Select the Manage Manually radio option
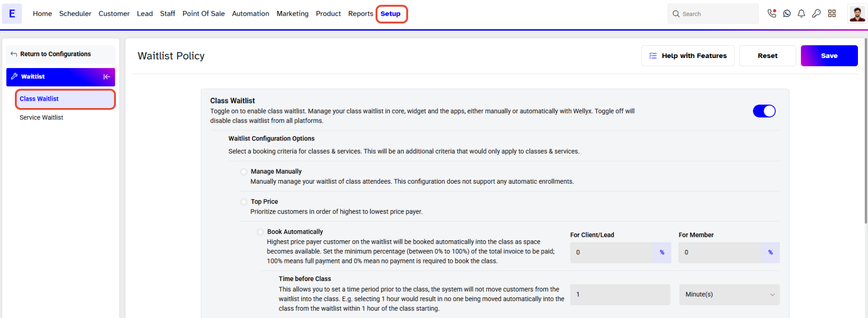This screenshot has width=868, height=318. pos(244,172)
